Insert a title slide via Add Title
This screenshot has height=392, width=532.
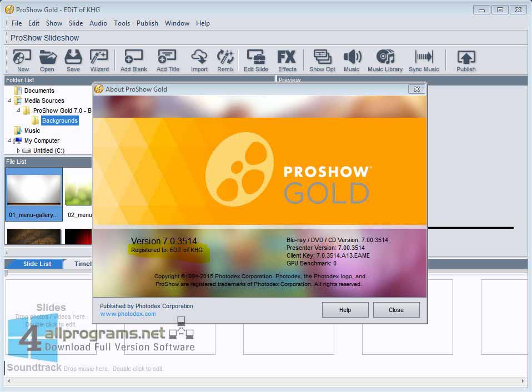click(168, 61)
